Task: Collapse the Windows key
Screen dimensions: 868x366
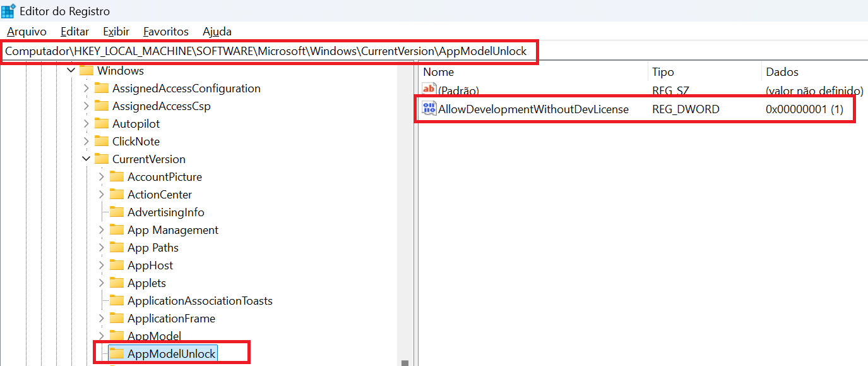Action: [x=71, y=71]
